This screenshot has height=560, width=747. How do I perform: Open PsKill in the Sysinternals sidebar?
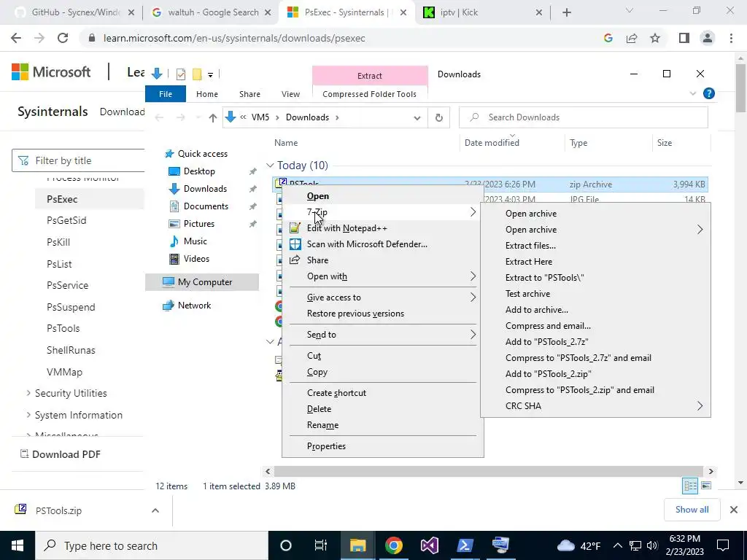pyautogui.click(x=58, y=242)
